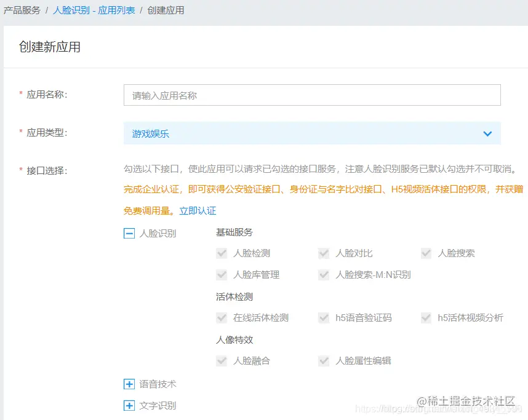528x420 pixels.
Task: Toggle the 人脸融合 checkbox
Action: (x=222, y=361)
